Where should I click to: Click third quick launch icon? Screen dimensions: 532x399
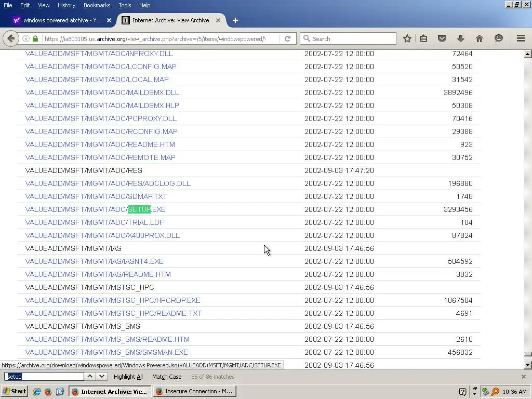[x=60, y=392]
